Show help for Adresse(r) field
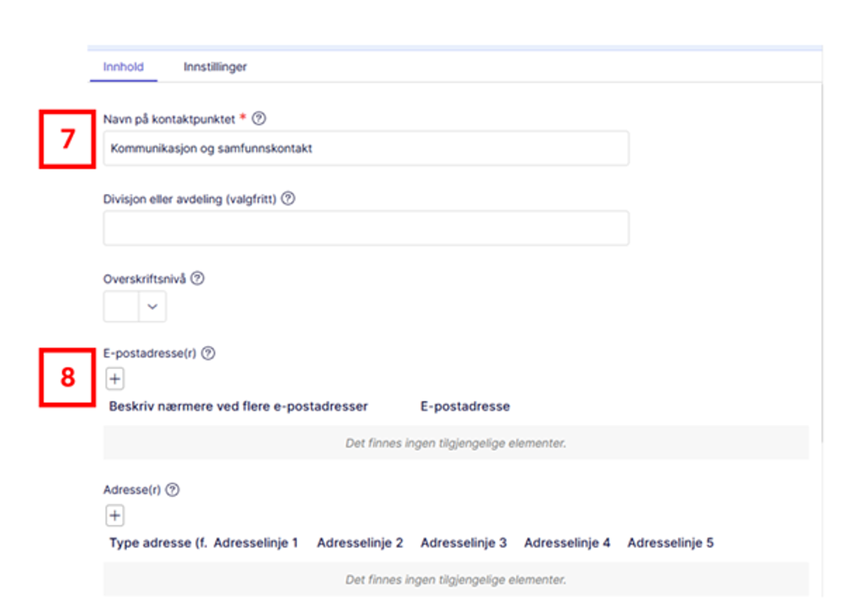851x616 pixels. pyautogui.click(x=172, y=489)
